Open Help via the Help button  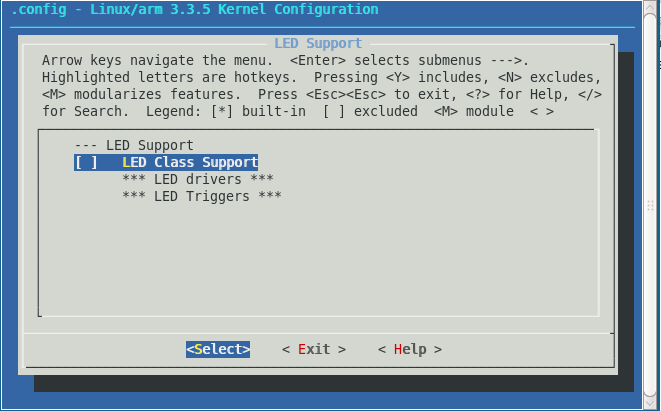pyautogui.click(x=410, y=349)
